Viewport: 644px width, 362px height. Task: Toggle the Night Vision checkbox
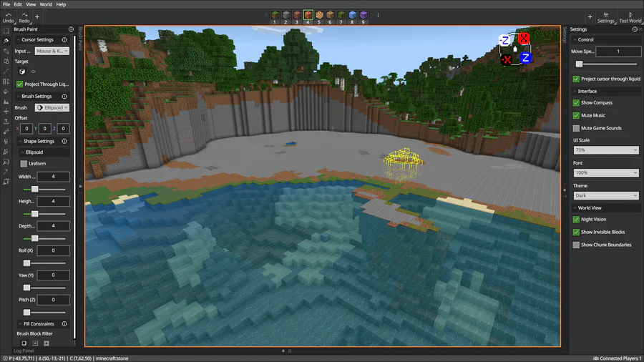[x=576, y=220]
